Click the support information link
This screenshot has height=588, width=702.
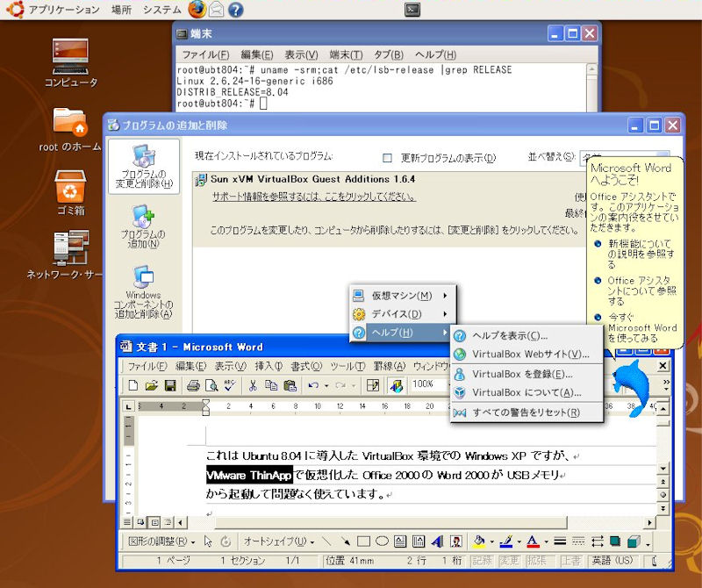tap(314, 197)
